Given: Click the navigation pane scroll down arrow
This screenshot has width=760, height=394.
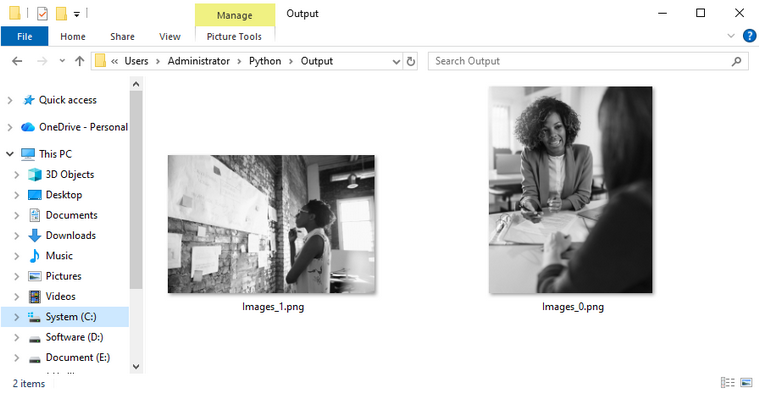Looking at the screenshot, I should coord(136,367).
